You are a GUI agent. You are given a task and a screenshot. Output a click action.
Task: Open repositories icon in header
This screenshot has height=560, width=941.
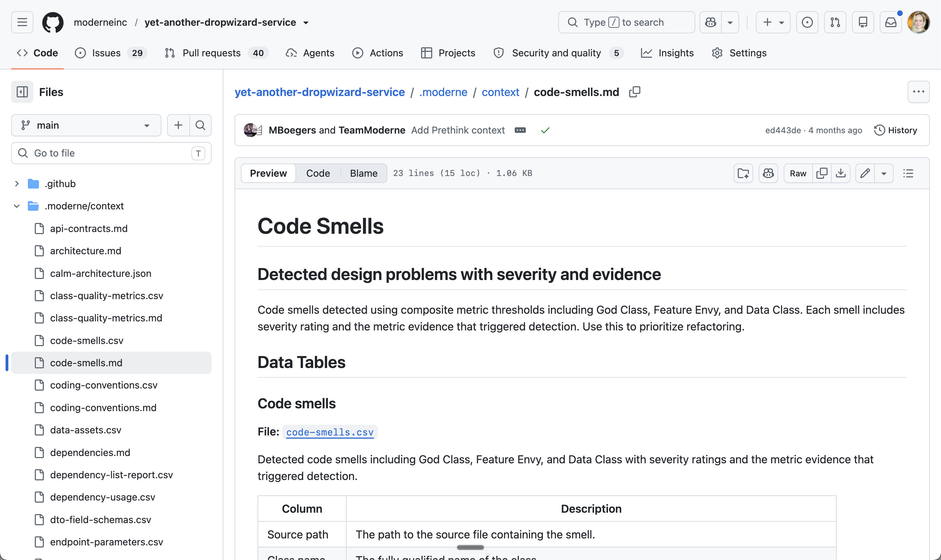point(863,22)
